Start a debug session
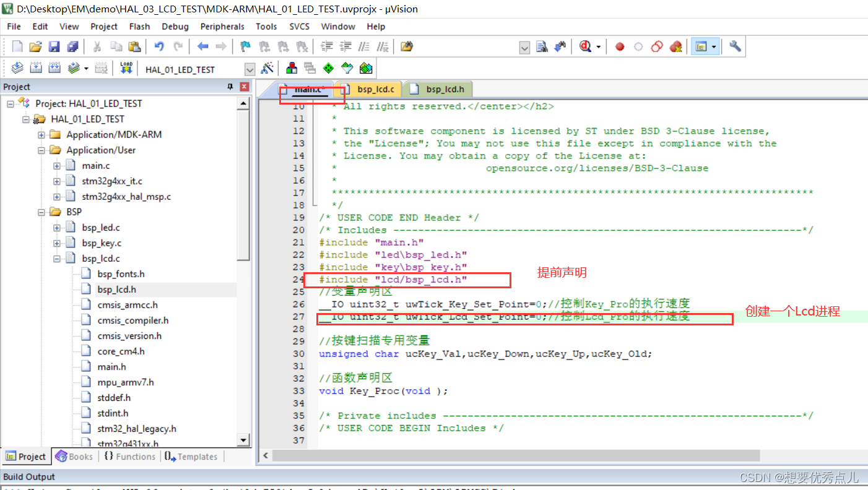 585,46
